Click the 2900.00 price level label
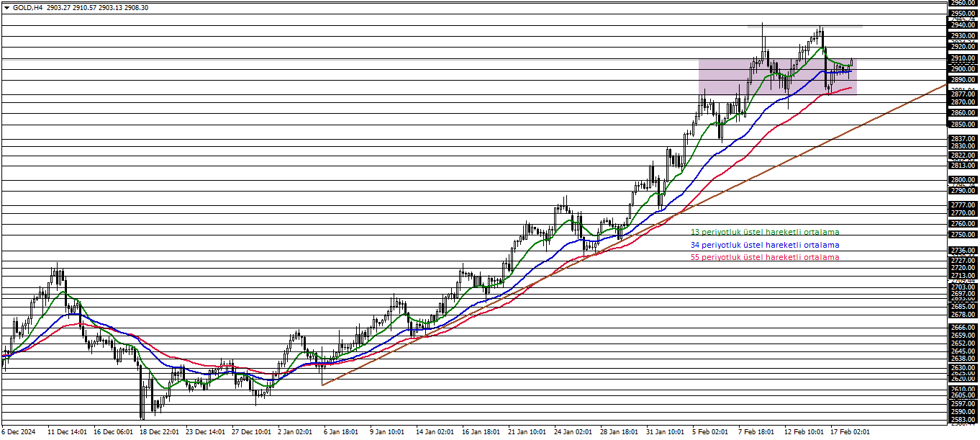 963,69
